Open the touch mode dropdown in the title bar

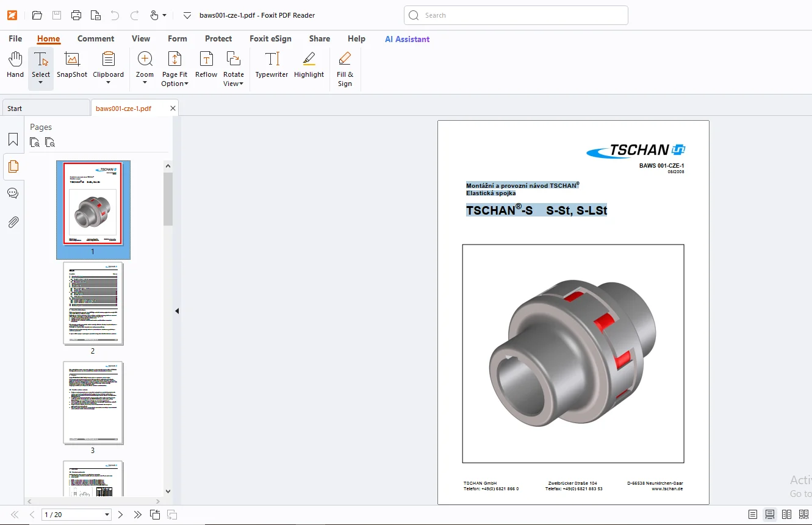pyautogui.click(x=165, y=15)
